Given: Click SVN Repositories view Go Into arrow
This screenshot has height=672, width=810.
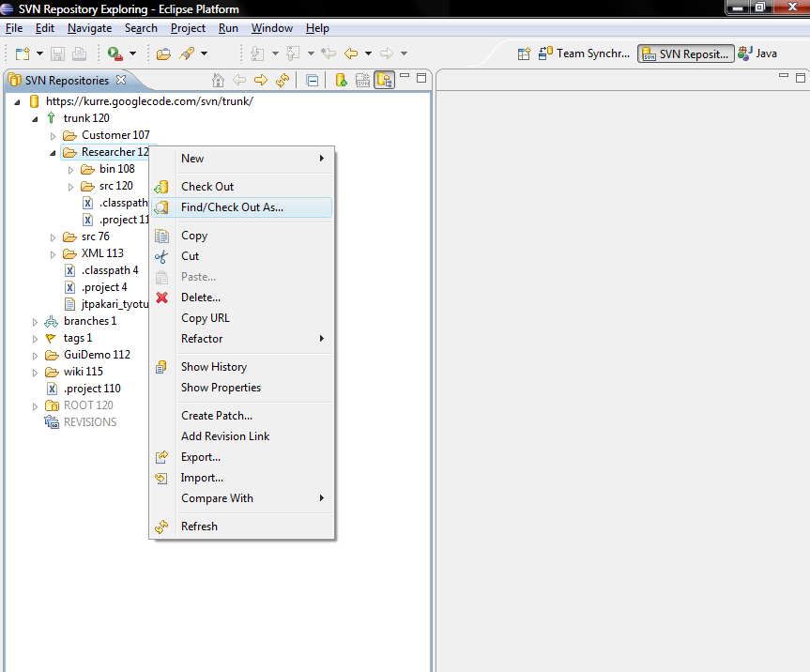Looking at the screenshot, I should click(261, 80).
